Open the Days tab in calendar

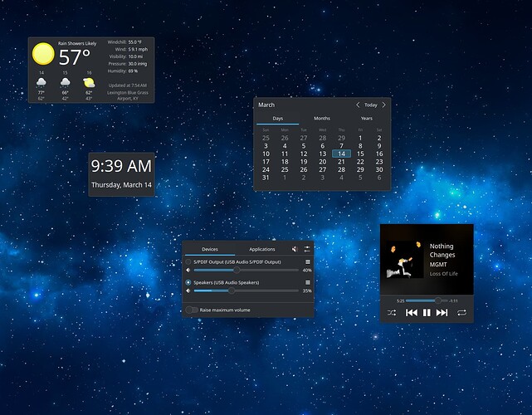(x=277, y=119)
